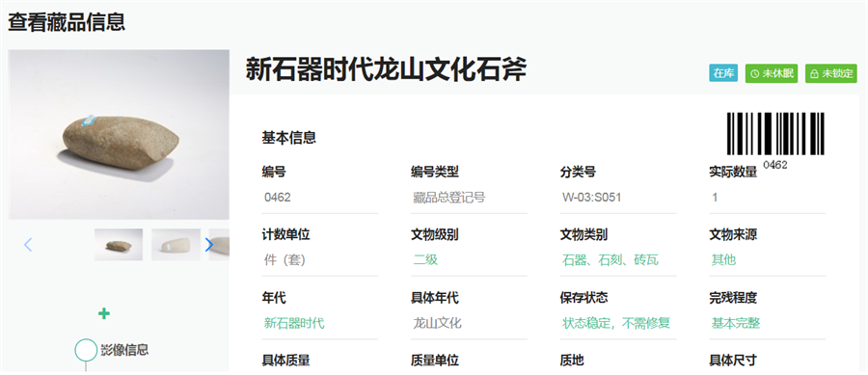Click the 质地 field label
The height and width of the screenshot is (375, 868).
(x=572, y=361)
